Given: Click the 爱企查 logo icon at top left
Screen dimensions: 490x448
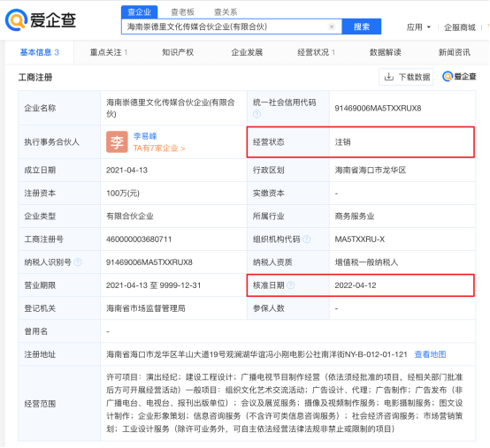Looking at the screenshot, I should pyautogui.click(x=16, y=20).
